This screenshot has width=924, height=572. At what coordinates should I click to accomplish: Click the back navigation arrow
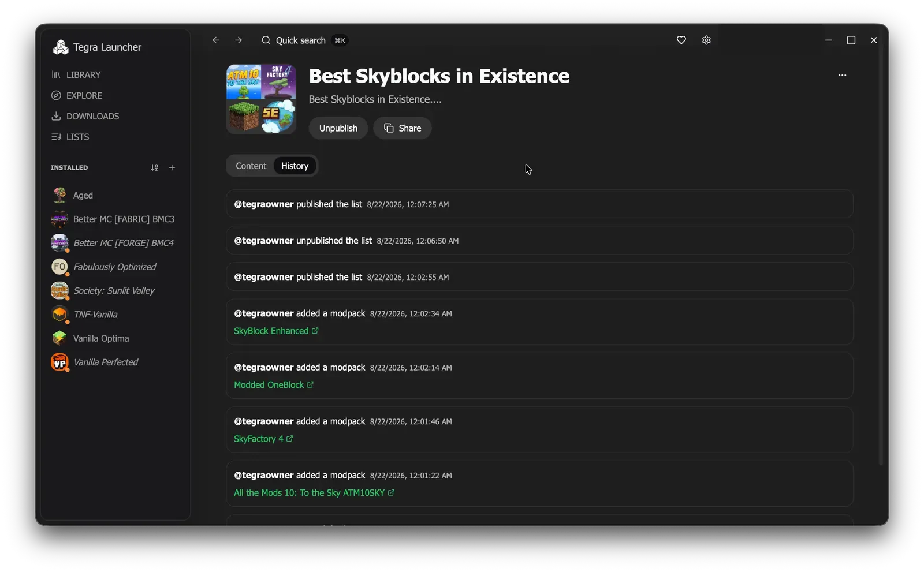point(216,40)
